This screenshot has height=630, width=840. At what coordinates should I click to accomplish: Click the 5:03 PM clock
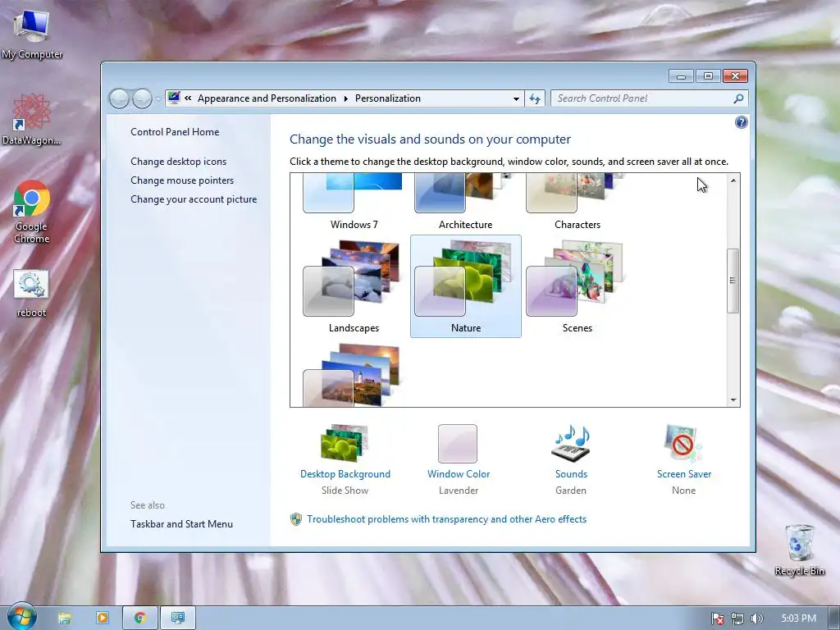[x=798, y=619]
